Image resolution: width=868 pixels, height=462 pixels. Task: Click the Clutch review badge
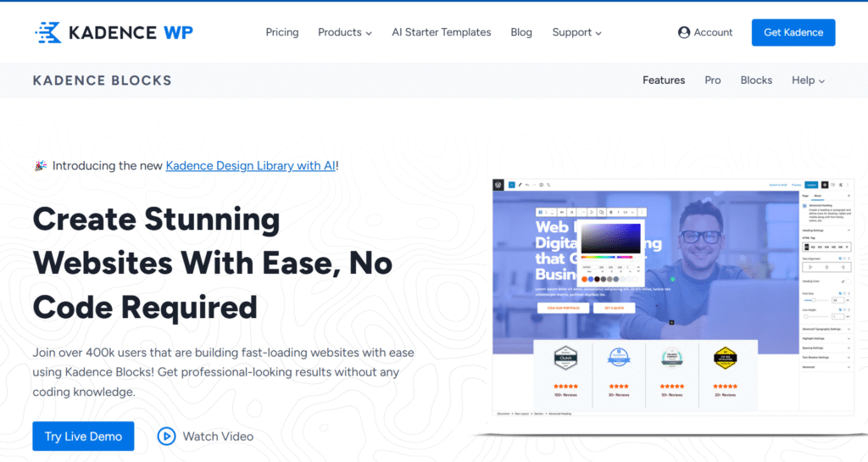pyautogui.click(x=565, y=358)
